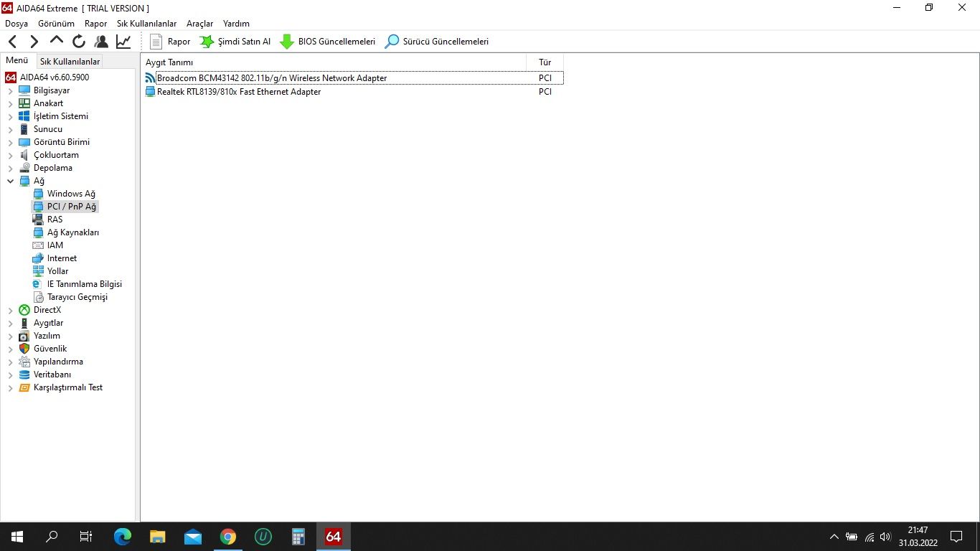Select Ağ Kaynakları icon in tree
Image resolution: width=980 pixels, height=551 pixels.
pos(38,232)
